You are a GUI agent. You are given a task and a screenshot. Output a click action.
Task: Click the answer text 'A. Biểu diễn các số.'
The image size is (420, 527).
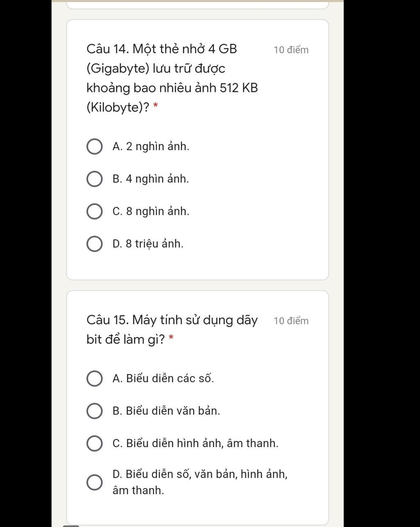[x=163, y=378]
